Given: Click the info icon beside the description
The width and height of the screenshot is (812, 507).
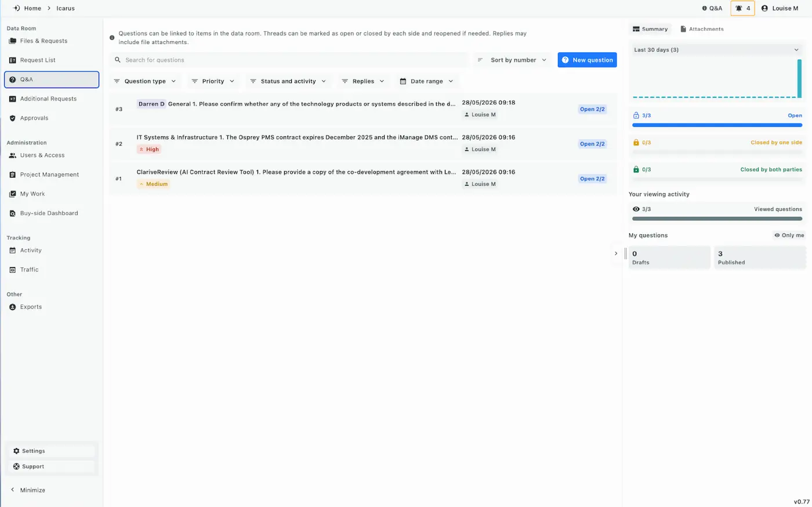Looking at the screenshot, I should click(112, 38).
